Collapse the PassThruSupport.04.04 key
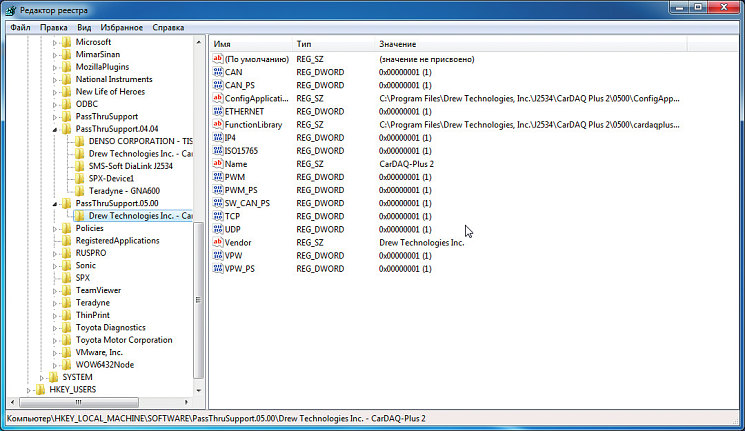This screenshot has height=431, width=745. coord(55,129)
